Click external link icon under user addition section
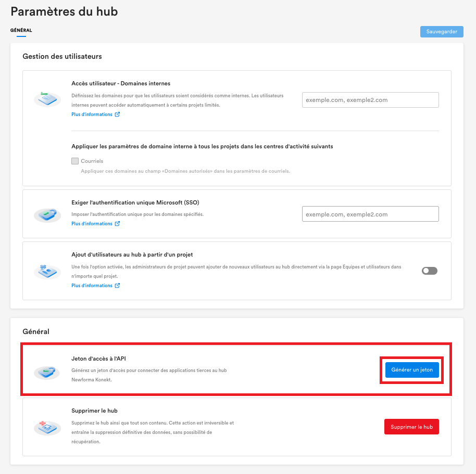 pos(117,286)
